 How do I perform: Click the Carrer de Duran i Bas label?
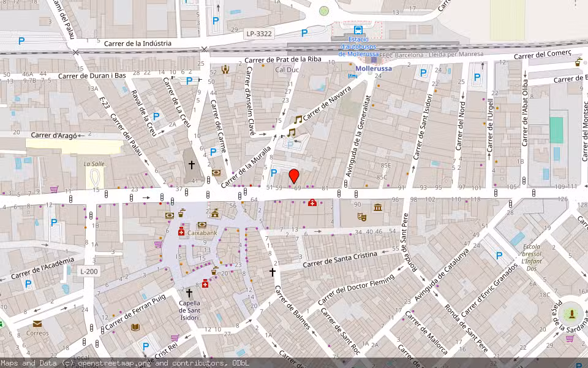[x=92, y=76]
